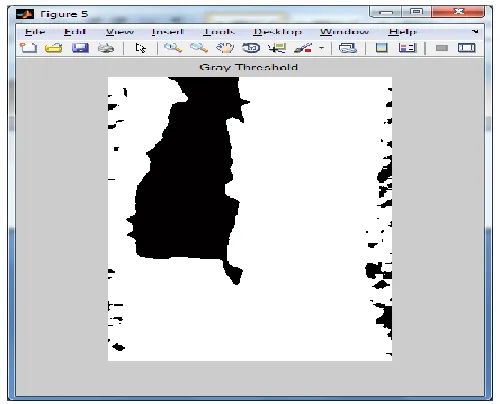Screen dimensions: 500x404
Task: Select the Rotate 3D tool
Action: click(x=251, y=48)
